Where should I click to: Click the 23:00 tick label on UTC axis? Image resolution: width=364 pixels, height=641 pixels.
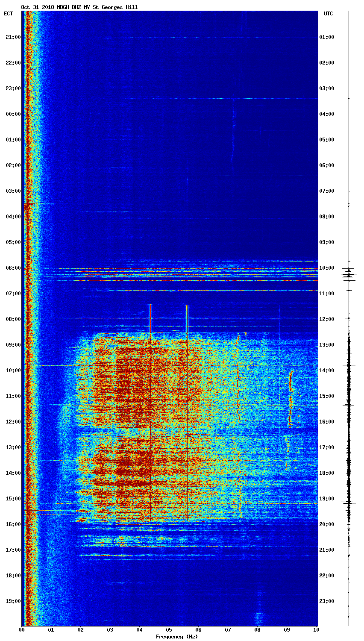click(x=327, y=601)
